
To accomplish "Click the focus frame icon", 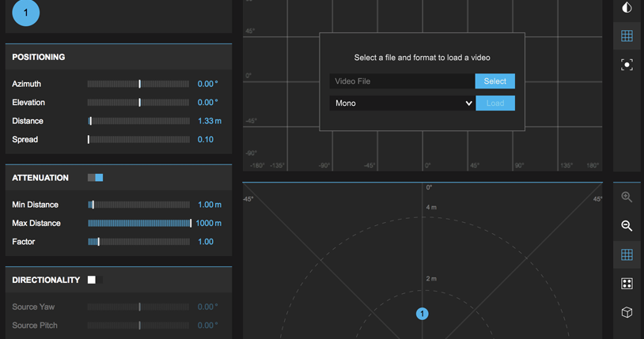I will pyautogui.click(x=627, y=65).
